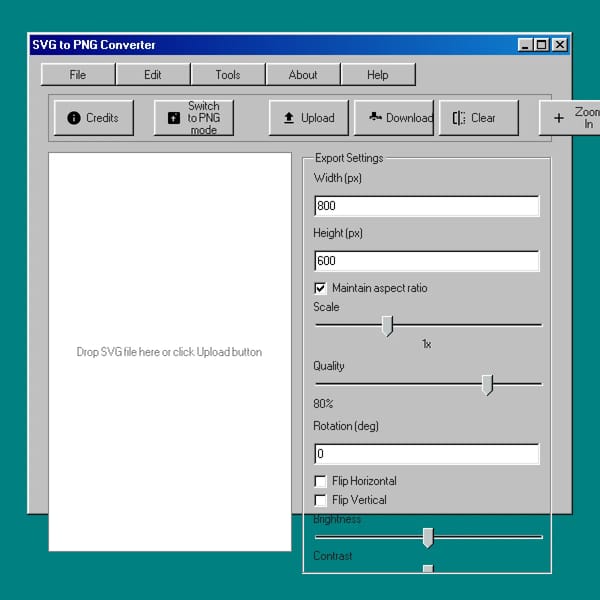Click the 'Contrast' label
The width and height of the screenshot is (600, 600).
333,556
